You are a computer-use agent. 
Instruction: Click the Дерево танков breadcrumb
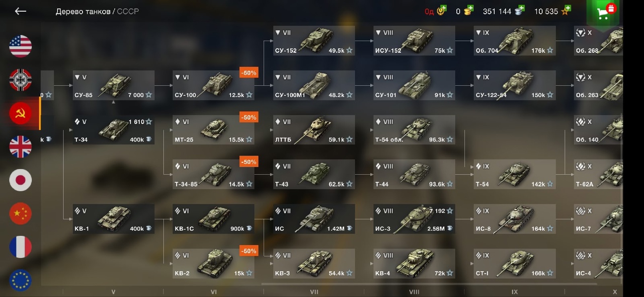coord(83,11)
